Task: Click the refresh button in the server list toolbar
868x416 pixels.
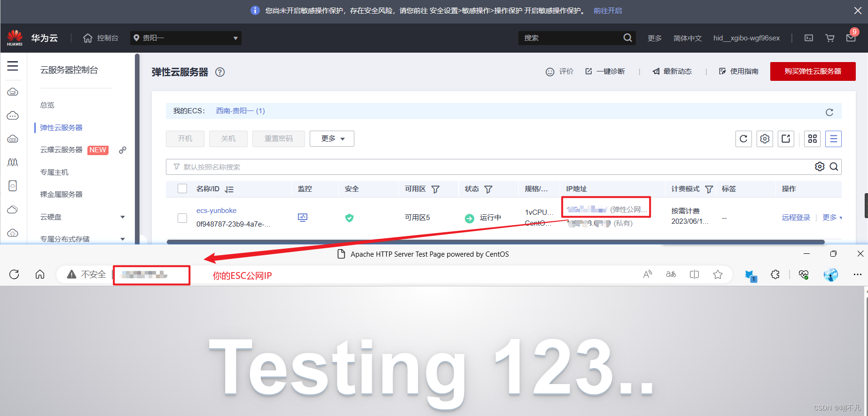Action: [743, 139]
